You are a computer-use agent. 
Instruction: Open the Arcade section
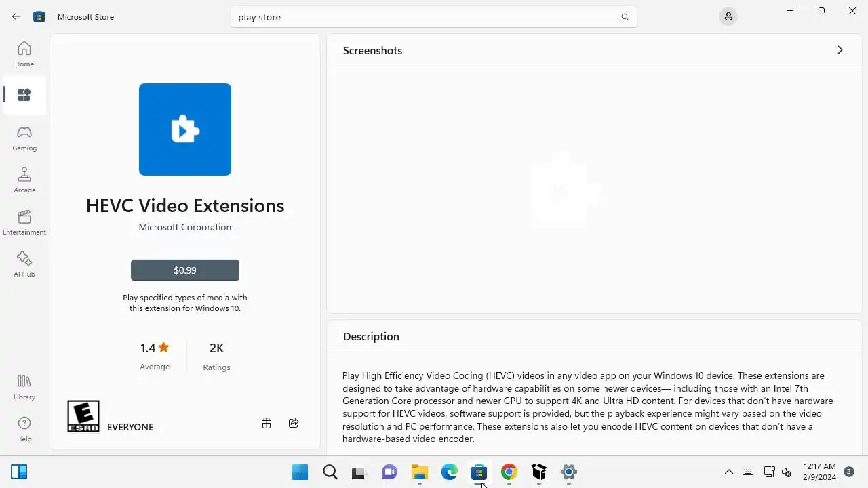pyautogui.click(x=24, y=180)
